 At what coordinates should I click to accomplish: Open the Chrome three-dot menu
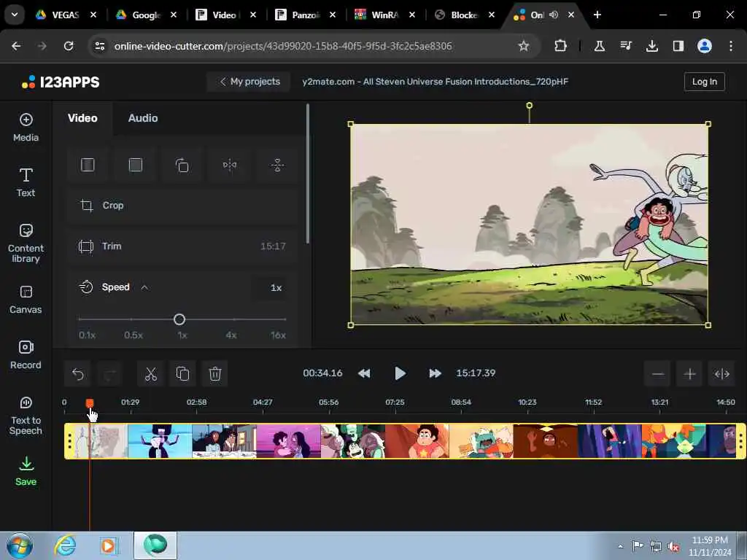pos(731,46)
